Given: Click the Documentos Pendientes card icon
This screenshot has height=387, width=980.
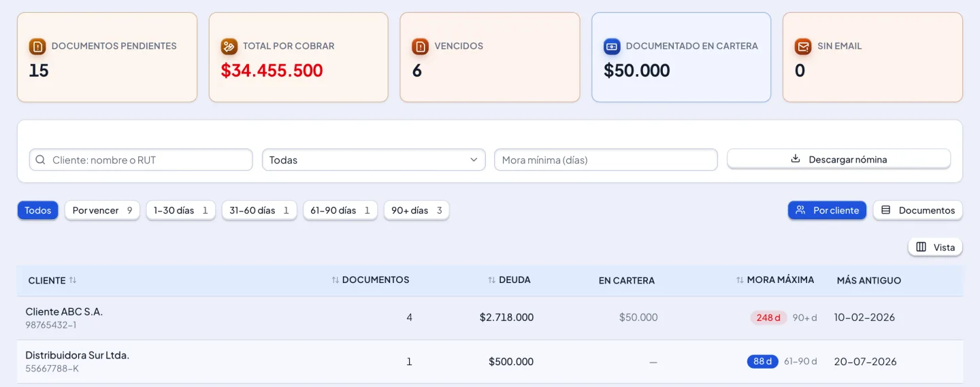Looking at the screenshot, I should coord(37,46).
